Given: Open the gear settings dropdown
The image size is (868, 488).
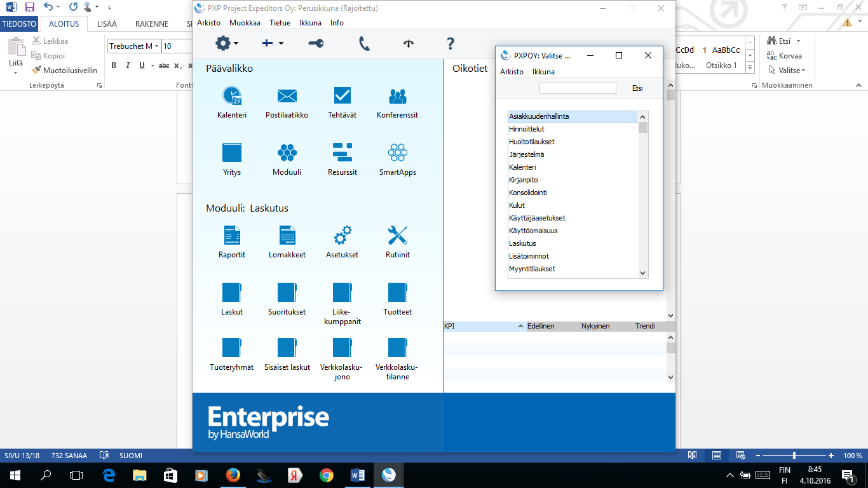Looking at the screenshot, I should [227, 43].
